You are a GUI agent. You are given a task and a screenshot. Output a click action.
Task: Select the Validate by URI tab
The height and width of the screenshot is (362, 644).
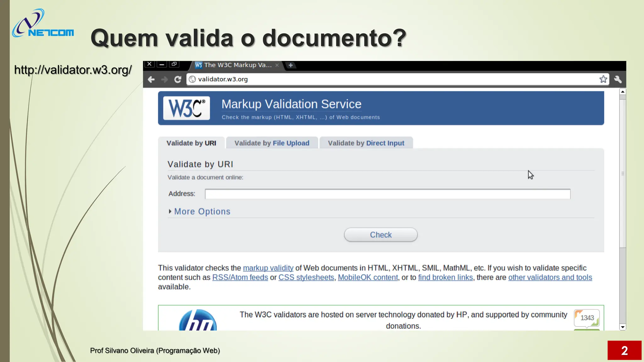tap(191, 143)
